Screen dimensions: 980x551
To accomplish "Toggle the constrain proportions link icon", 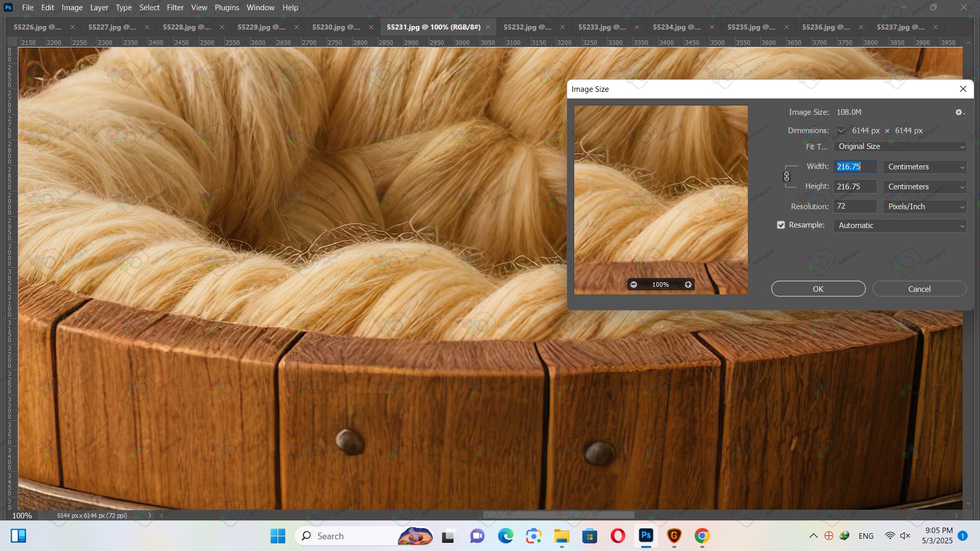I will (787, 177).
